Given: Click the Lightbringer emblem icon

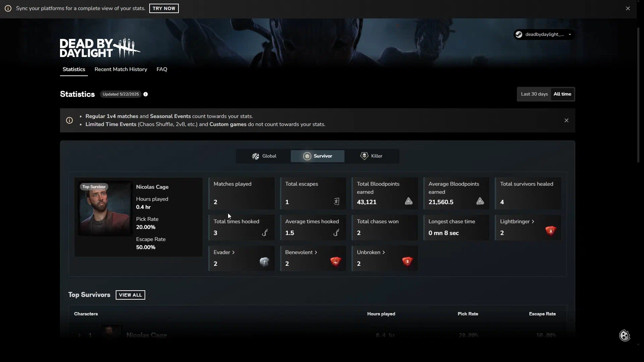Looking at the screenshot, I should (x=550, y=231).
